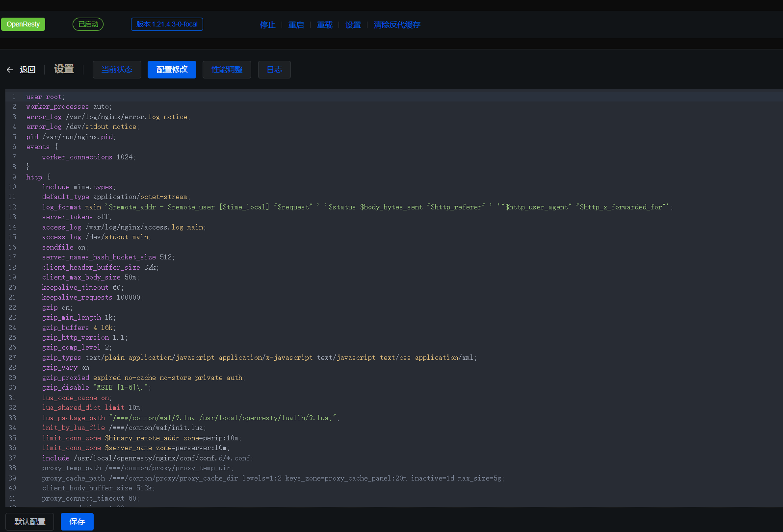The width and height of the screenshot is (783, 532).
Task: Click the 'proxy_cache_path' line
Action: pyautogui.click(x=273, y=478)
